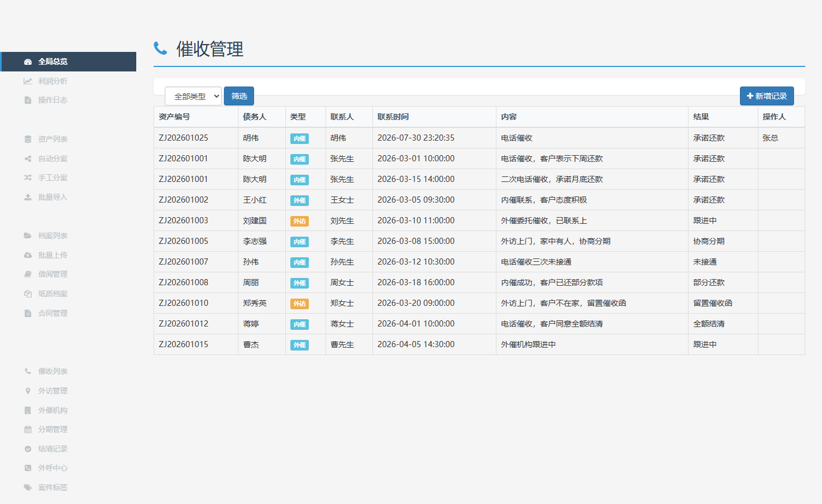
Task: Open 操作日志 document icon in sidebar
Action: [27, 100]
